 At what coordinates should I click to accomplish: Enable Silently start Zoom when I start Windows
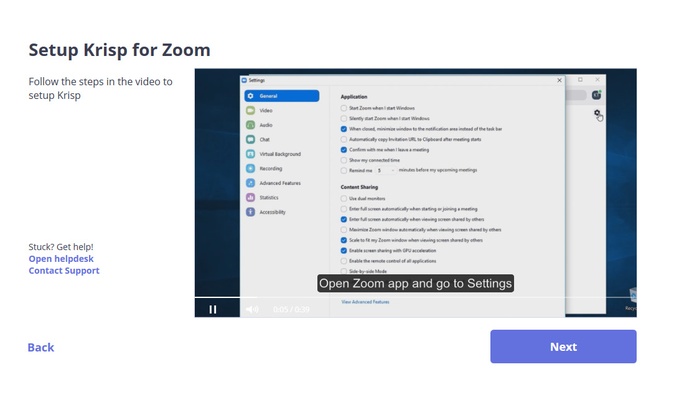[343, 119]
